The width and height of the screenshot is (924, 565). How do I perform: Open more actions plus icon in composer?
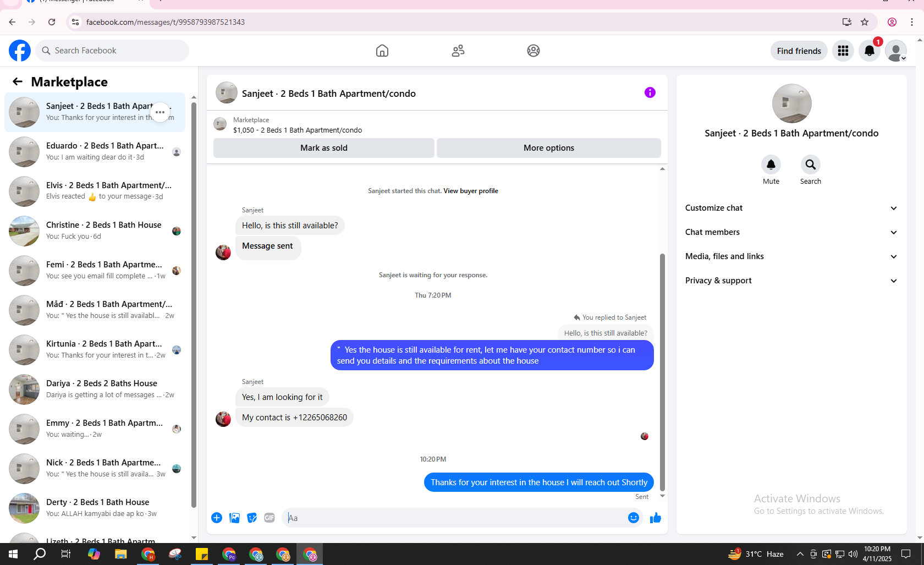pos(217,518)
